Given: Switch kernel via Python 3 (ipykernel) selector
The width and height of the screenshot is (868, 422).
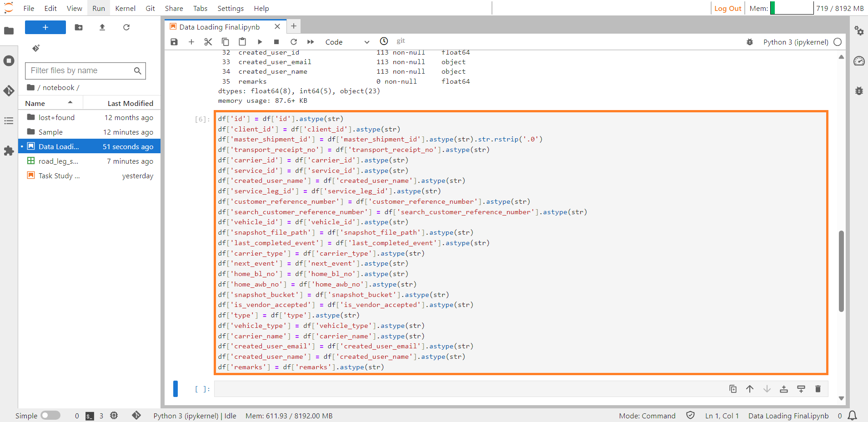Looking at the screenshot, I should coord(795,42).
